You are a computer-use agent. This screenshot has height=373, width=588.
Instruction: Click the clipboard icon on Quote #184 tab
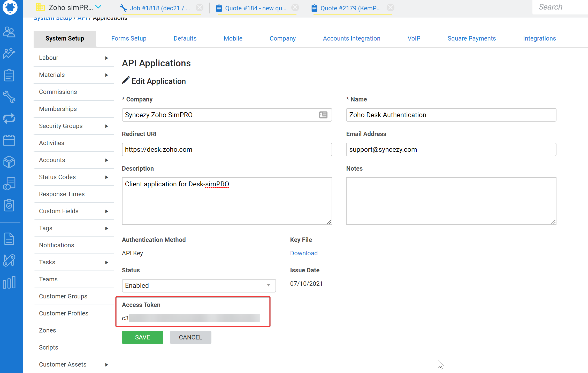(x=219, y=8)
